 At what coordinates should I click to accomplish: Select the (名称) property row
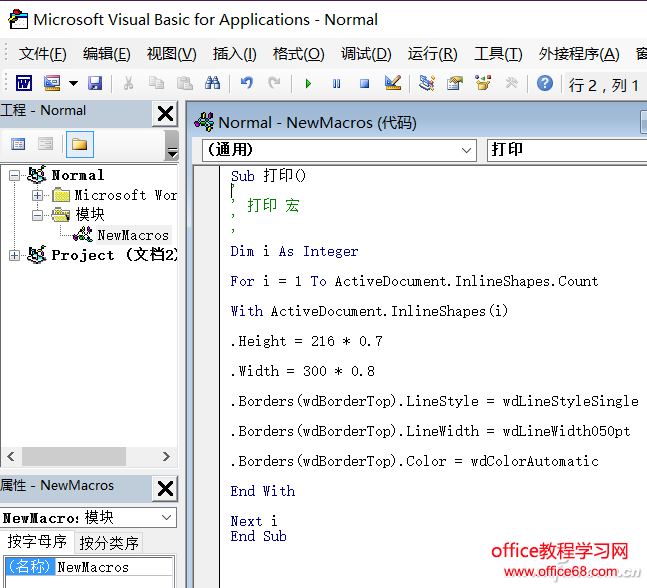coord(30,567)
